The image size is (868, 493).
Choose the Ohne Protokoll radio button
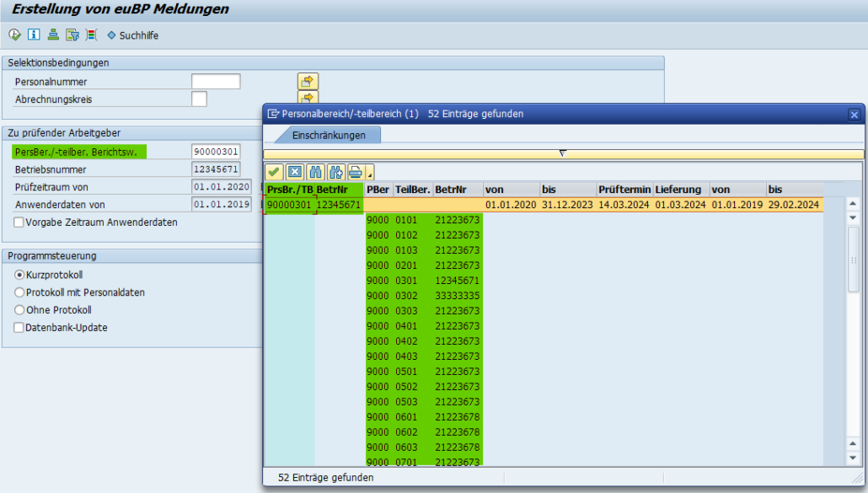pos(19,310)
